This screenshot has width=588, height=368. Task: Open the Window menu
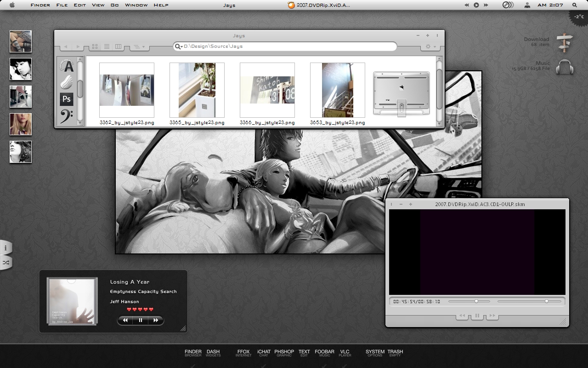(136, 5)
